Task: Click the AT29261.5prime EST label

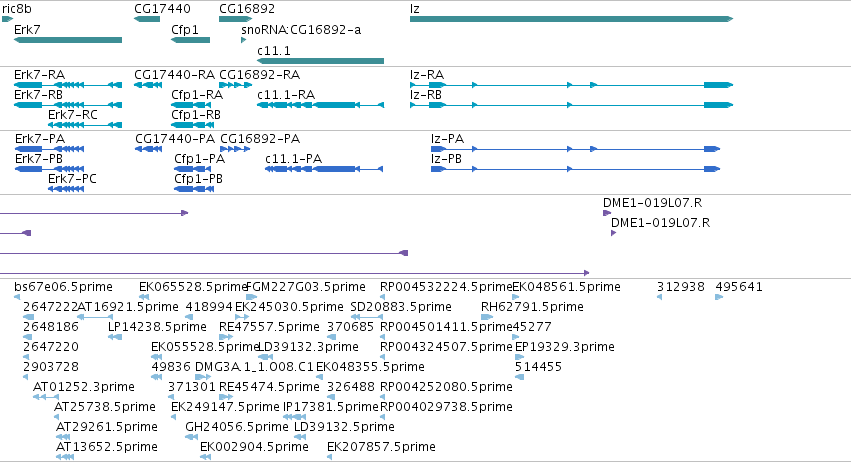Action: [107, 427]
